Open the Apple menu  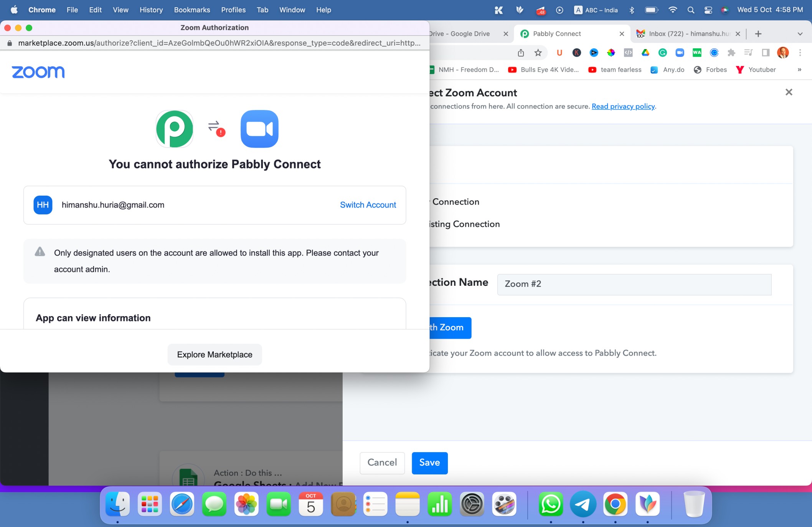14,10
